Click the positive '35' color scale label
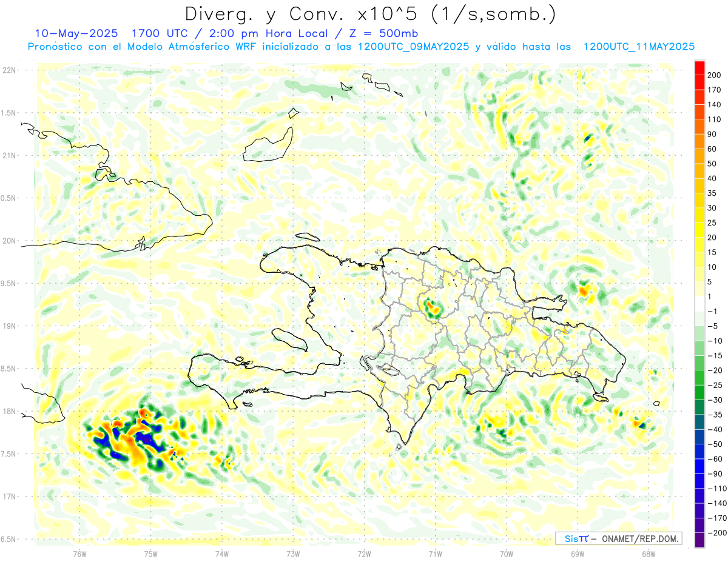The width and height of the screenshot is (728, 562). click(712, 193)
